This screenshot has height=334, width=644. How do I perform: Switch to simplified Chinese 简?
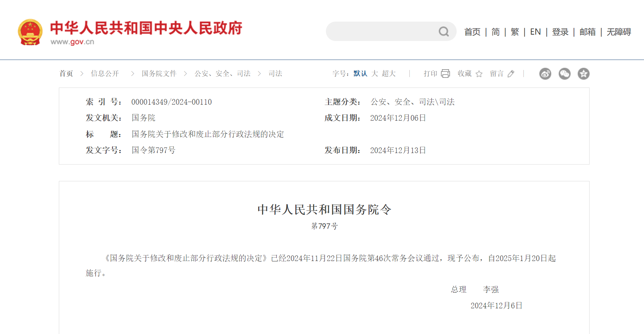pyautogui.click(x=495, y=32)
